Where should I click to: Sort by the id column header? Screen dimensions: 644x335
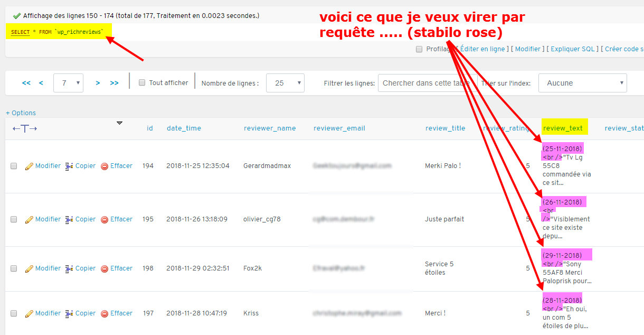tap(150, 128)
